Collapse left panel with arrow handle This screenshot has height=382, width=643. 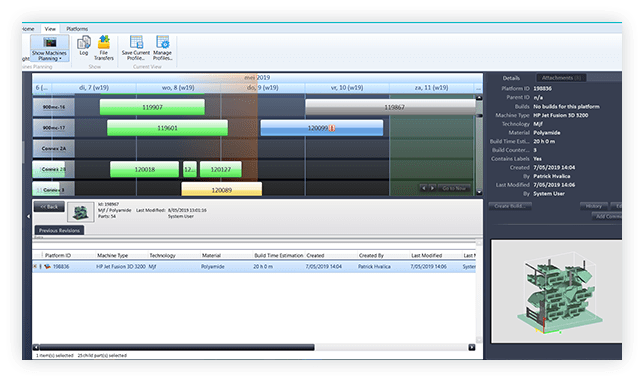28,216
